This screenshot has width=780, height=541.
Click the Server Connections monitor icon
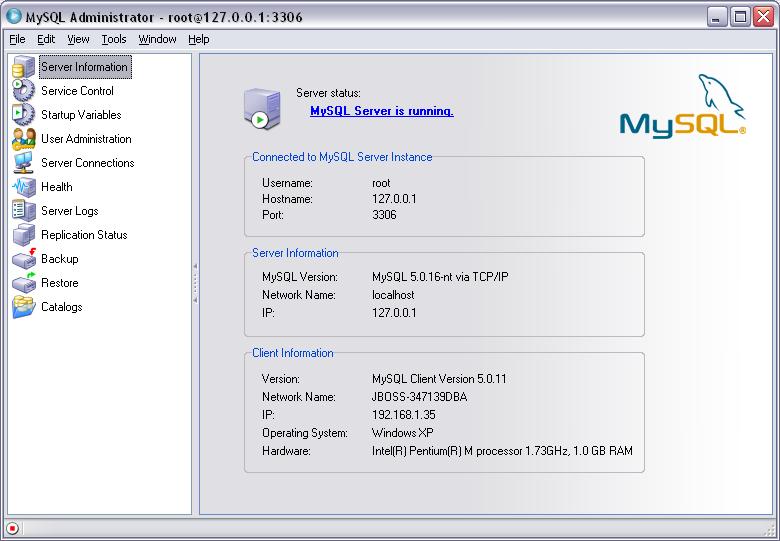click(x=23, y=163)
